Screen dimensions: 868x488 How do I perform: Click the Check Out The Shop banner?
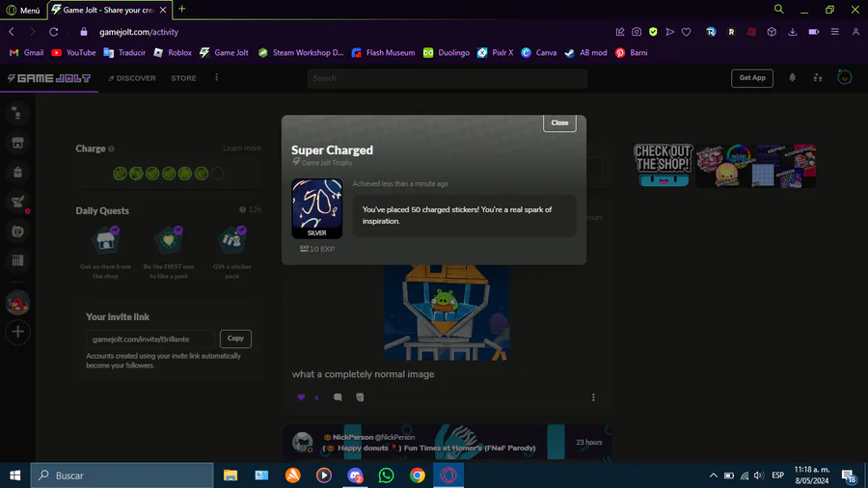[724, 166]
